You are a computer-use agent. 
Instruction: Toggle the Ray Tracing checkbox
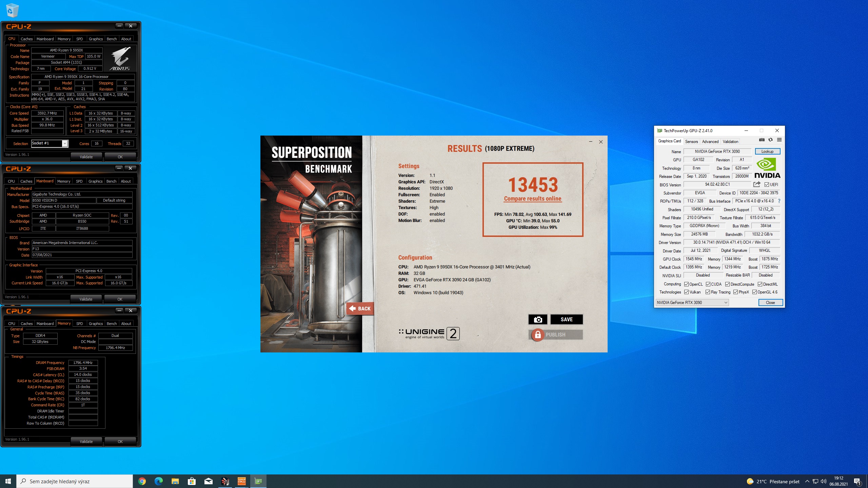[708, 292]
